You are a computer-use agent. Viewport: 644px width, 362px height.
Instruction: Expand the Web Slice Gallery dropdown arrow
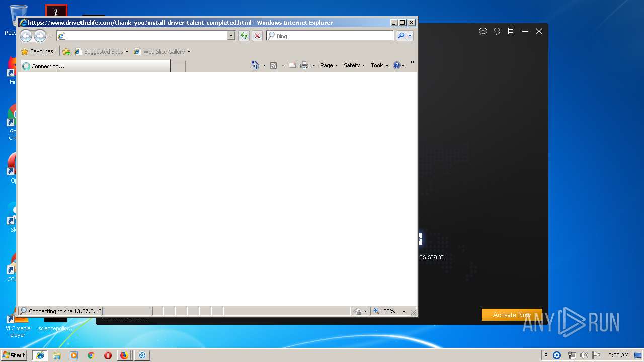tap(189, 52)
